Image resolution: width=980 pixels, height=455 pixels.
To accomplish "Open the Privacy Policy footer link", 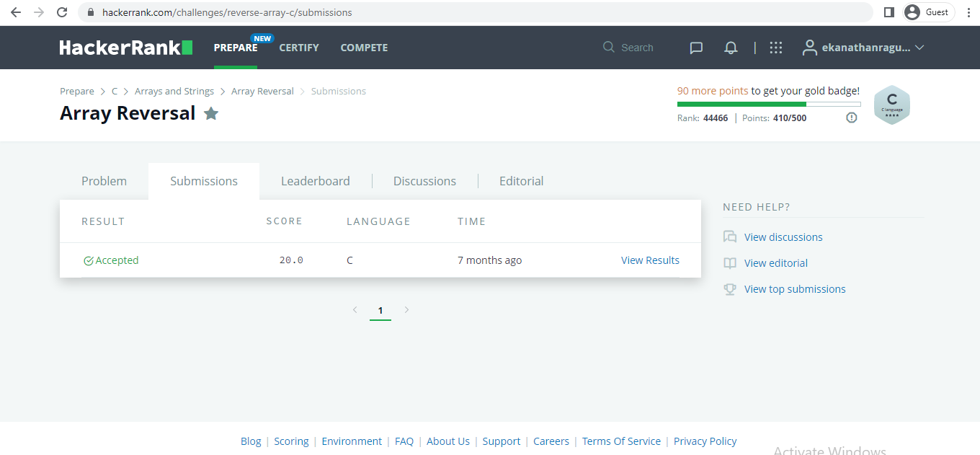I will click(705, 441).
